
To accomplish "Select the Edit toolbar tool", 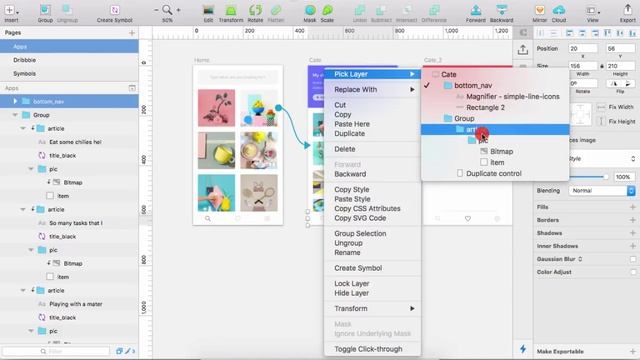I will [208, 13].
